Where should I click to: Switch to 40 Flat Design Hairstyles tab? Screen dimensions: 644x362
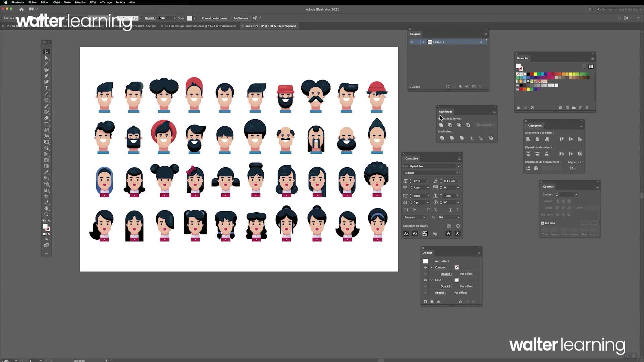pyautogui.click(x=200, y=26)
